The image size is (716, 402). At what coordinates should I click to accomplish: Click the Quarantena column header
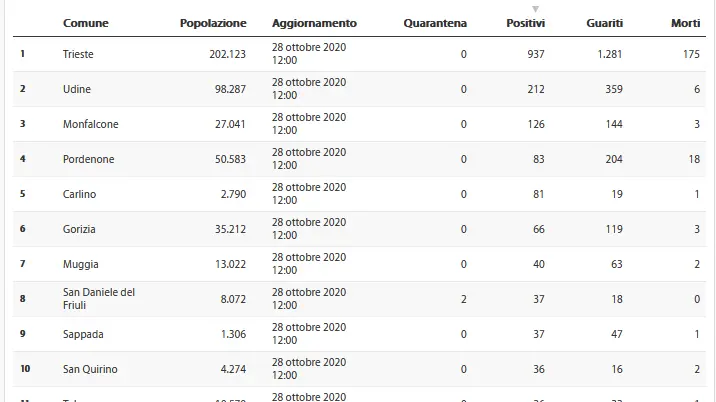pos(435,23)
